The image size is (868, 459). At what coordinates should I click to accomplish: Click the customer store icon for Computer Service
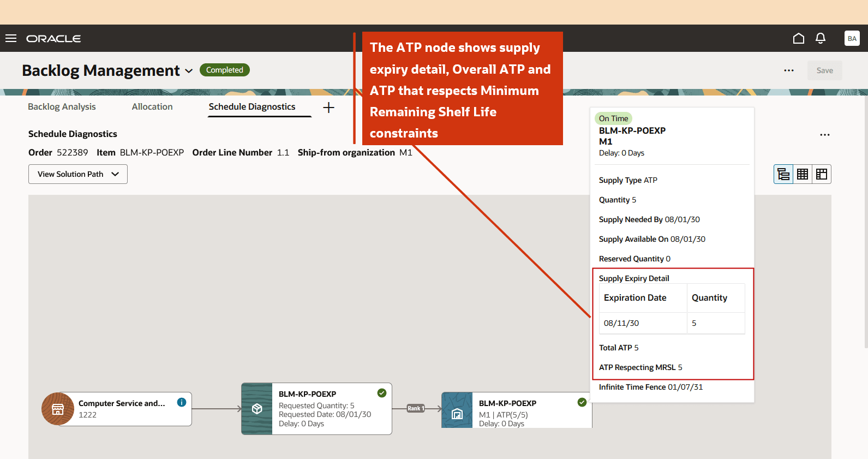(58, 409)
